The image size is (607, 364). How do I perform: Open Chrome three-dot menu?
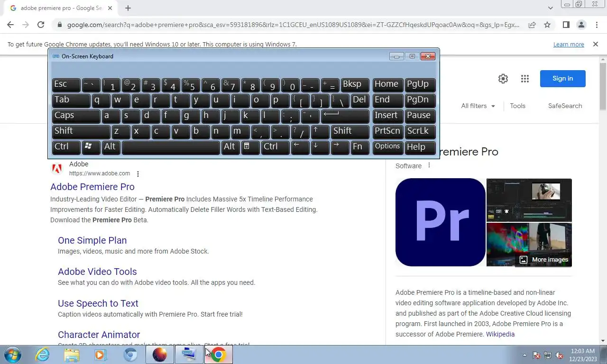point(596,25)
